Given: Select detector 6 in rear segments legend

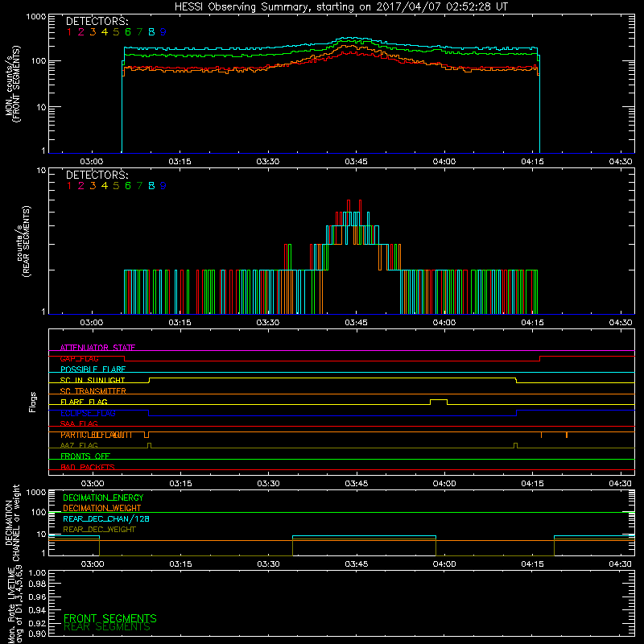Looking at the screenshot, I should (128, 186).
